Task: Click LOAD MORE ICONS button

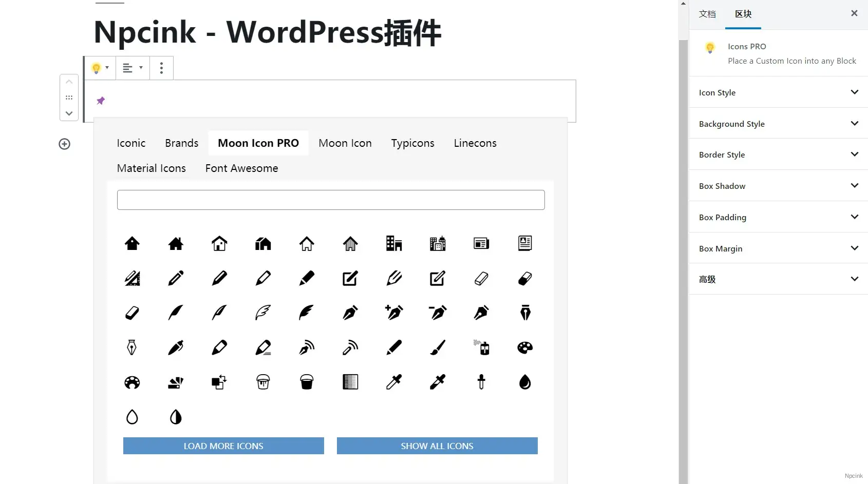Action: coord(223,446)
